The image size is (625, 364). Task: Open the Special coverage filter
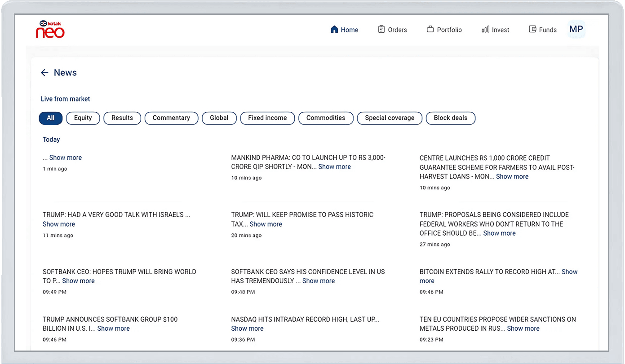tap(390, 118)
